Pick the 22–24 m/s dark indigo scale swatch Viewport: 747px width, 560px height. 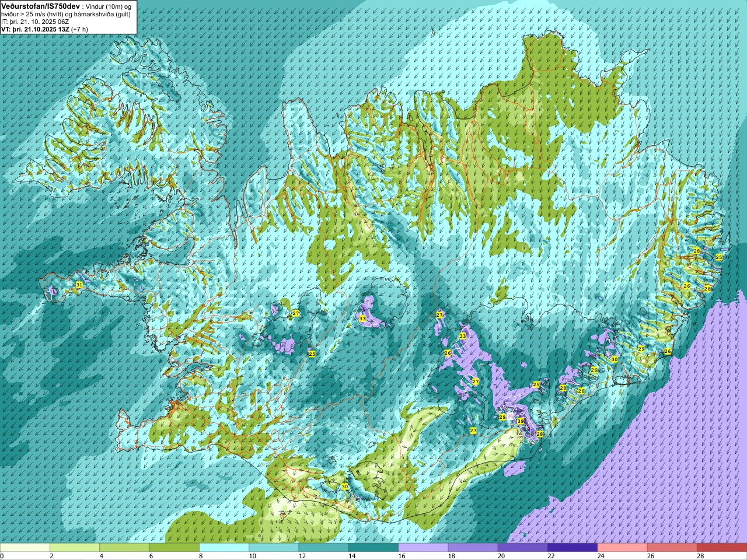573,548
